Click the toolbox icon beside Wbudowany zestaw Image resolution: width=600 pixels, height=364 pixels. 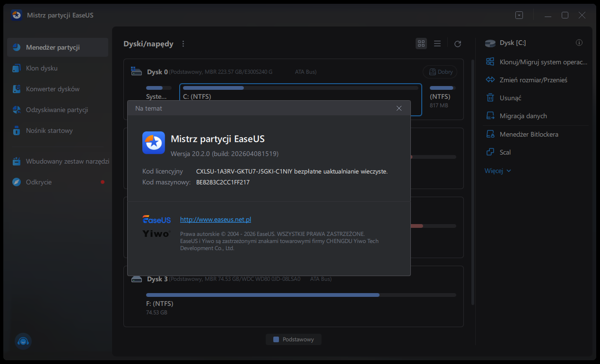tap(17, 161)
